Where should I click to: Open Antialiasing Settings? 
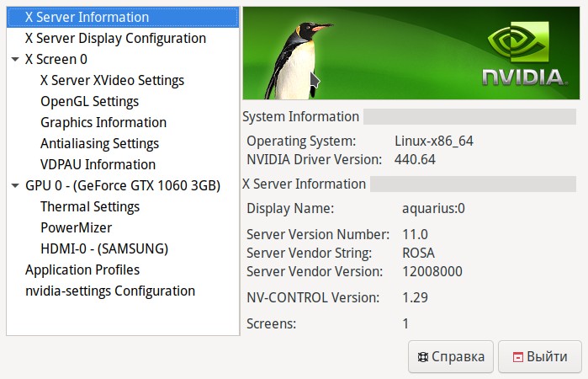99,143
